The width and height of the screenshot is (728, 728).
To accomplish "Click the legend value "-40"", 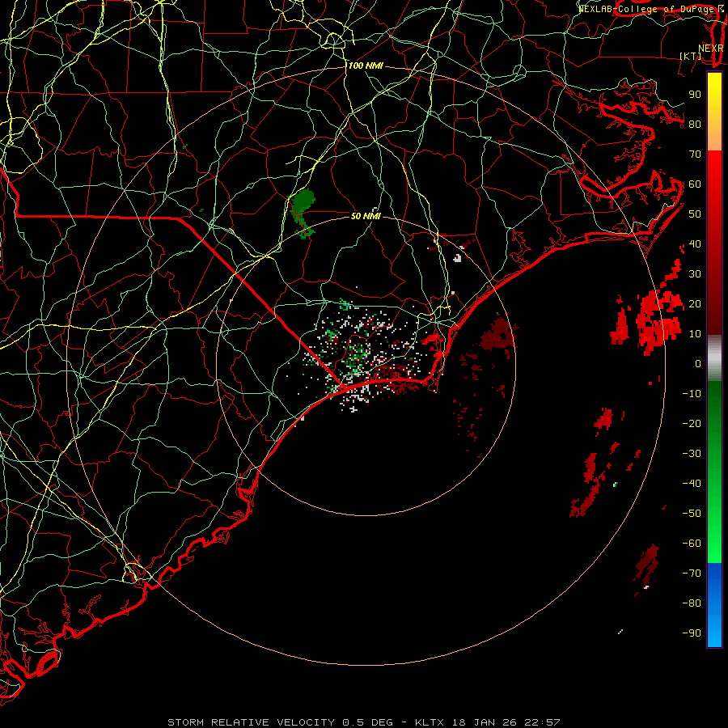I will 692,484.
